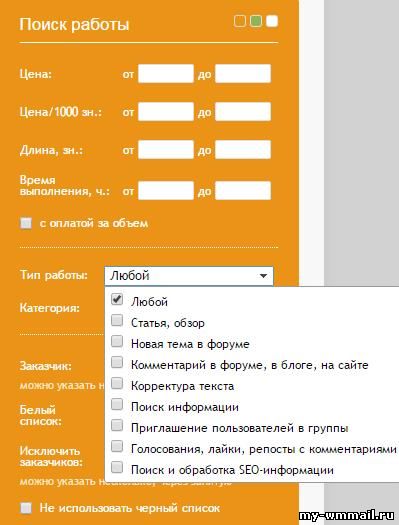
Task: Select the orange color theme swatch
Action: tap(240, 21)
